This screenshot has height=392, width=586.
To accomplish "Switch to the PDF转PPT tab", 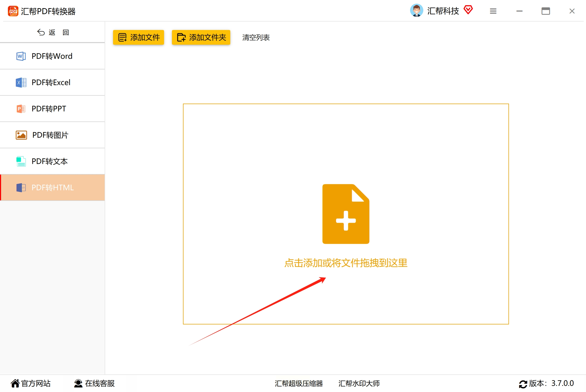I will (53, 109).
